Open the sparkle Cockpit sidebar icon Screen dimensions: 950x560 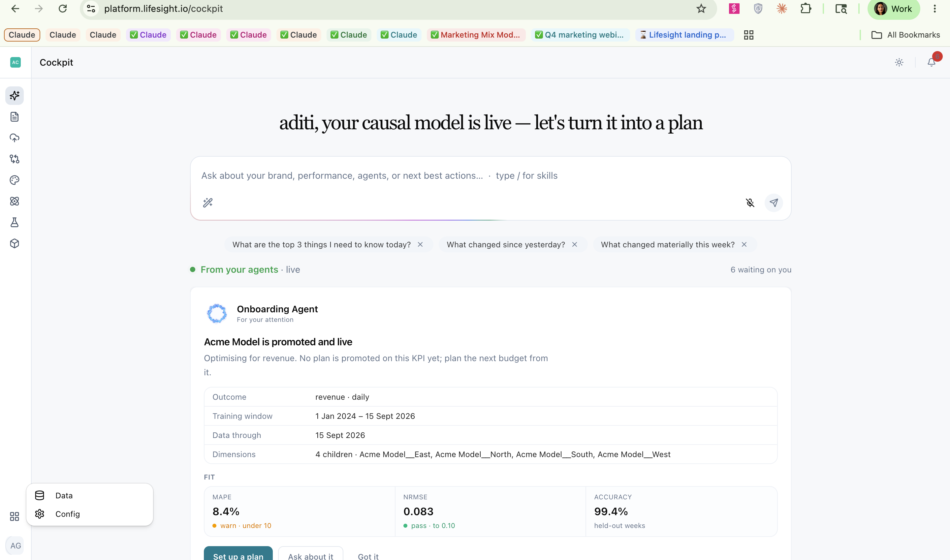[15, 95]
